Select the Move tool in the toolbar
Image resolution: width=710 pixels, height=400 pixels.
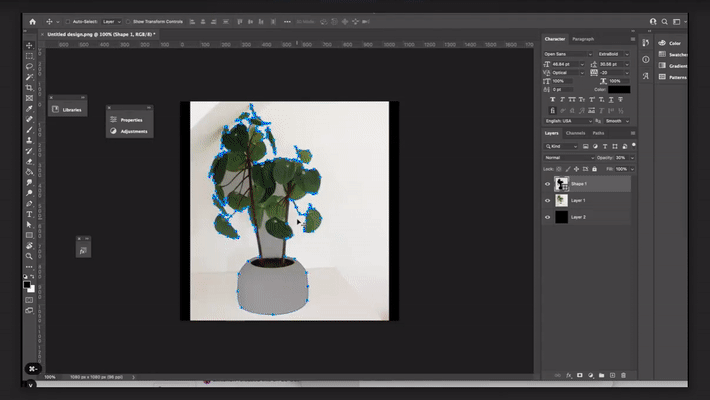point(29,46)
